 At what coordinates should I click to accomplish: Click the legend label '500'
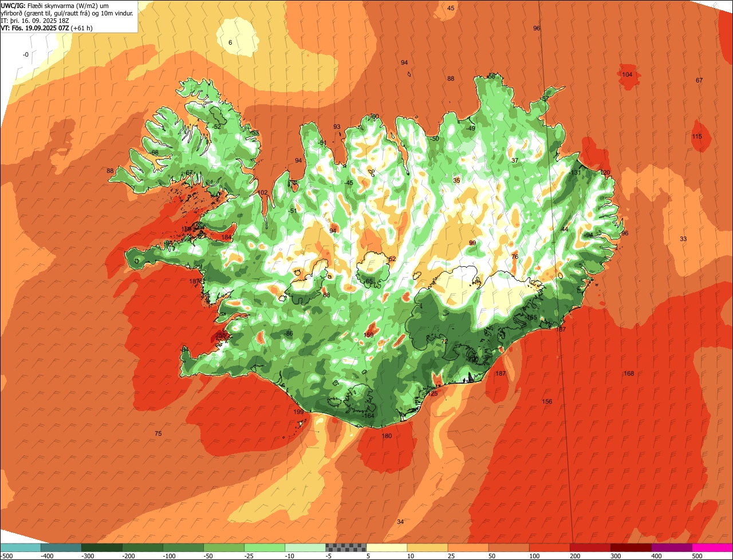pyautogui.click(x=697, y=556)
